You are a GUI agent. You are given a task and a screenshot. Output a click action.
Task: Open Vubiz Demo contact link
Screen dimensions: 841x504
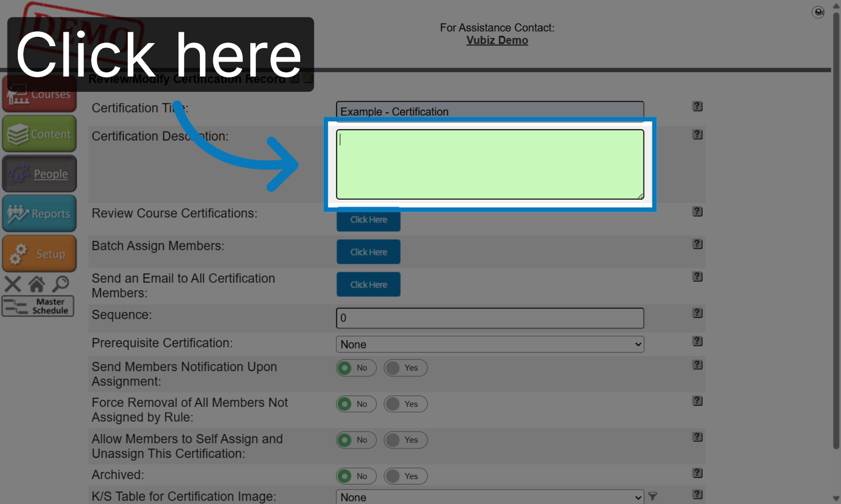click(497, 40)
